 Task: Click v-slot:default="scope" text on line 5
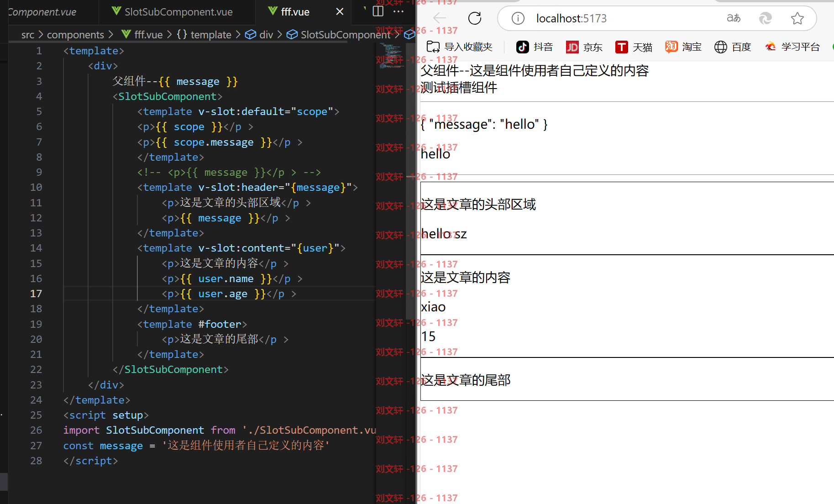(x=266, y=111)
